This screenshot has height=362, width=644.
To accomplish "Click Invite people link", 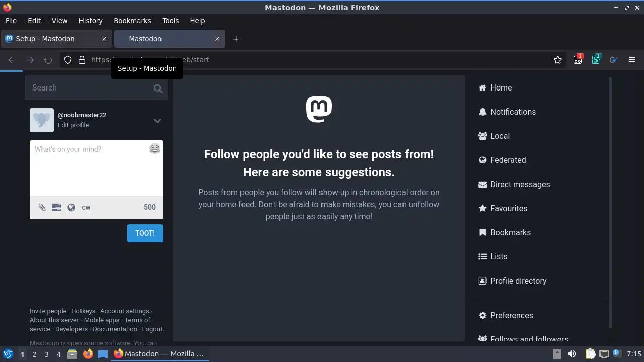I will (48, 311).
